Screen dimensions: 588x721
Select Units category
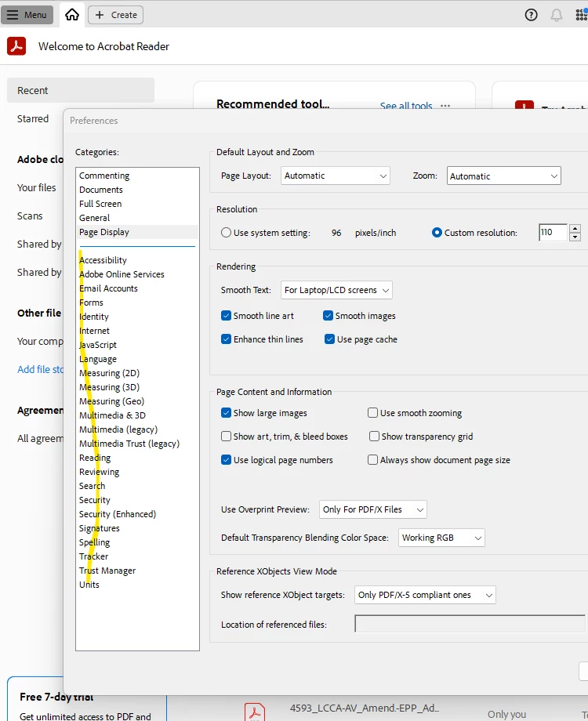click(x=89, y=585)
